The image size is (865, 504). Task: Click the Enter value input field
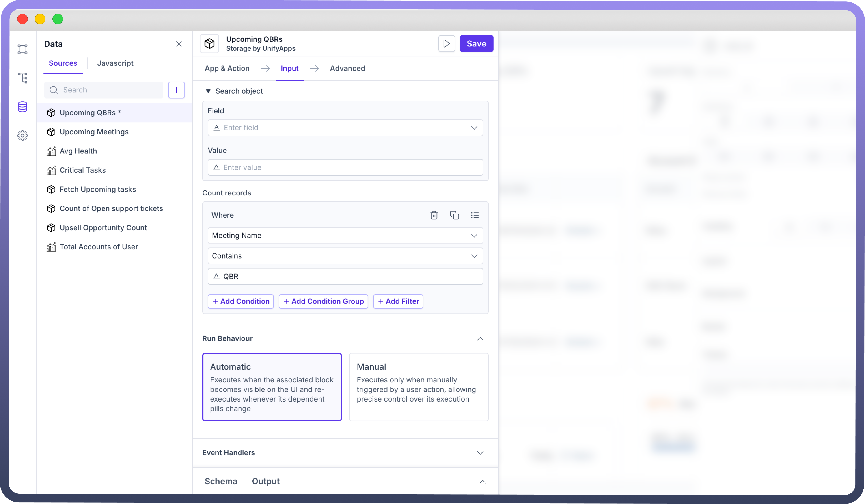[345, 167]
